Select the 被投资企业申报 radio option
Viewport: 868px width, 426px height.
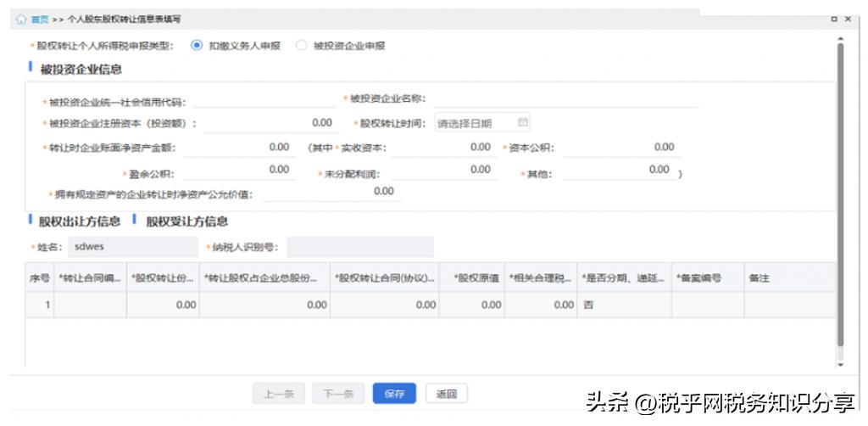(301, 46)
